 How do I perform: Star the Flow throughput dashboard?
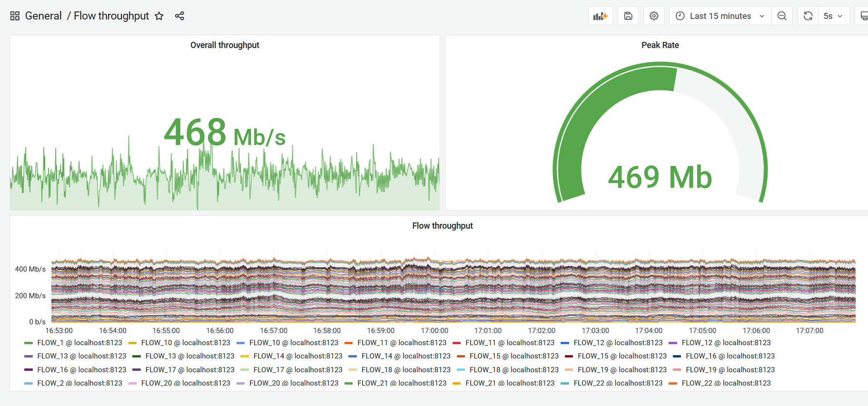click(x=159, y=16)
